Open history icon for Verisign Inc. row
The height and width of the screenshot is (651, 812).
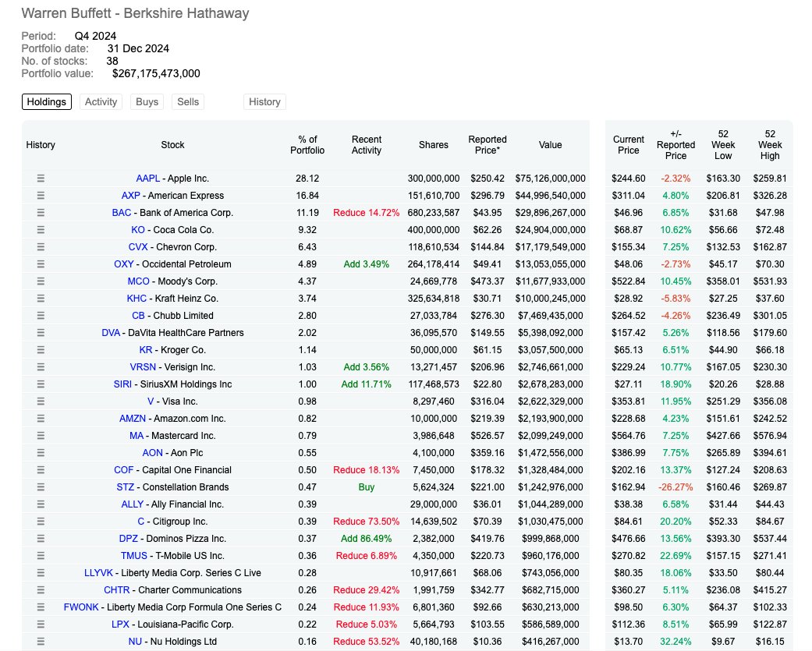click(41, 367)
